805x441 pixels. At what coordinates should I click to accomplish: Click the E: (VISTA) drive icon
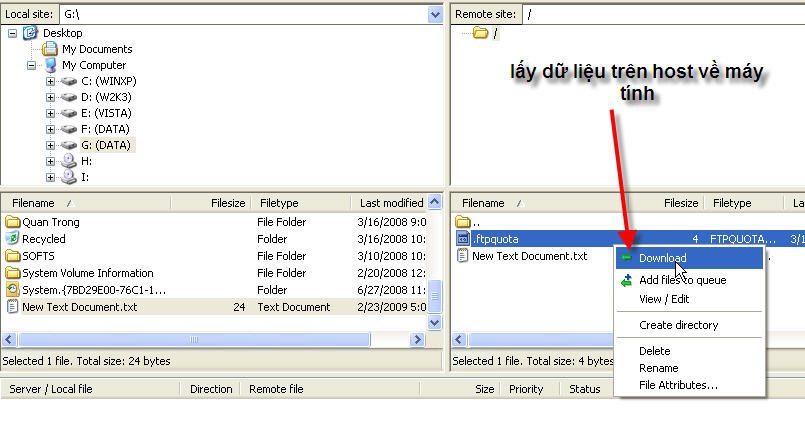point(69,113)
